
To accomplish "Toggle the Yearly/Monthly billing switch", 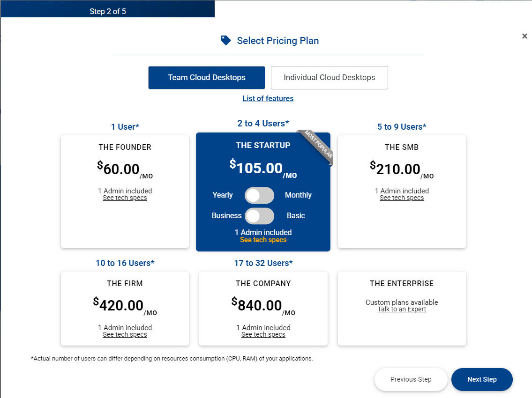I will point(259,195).
